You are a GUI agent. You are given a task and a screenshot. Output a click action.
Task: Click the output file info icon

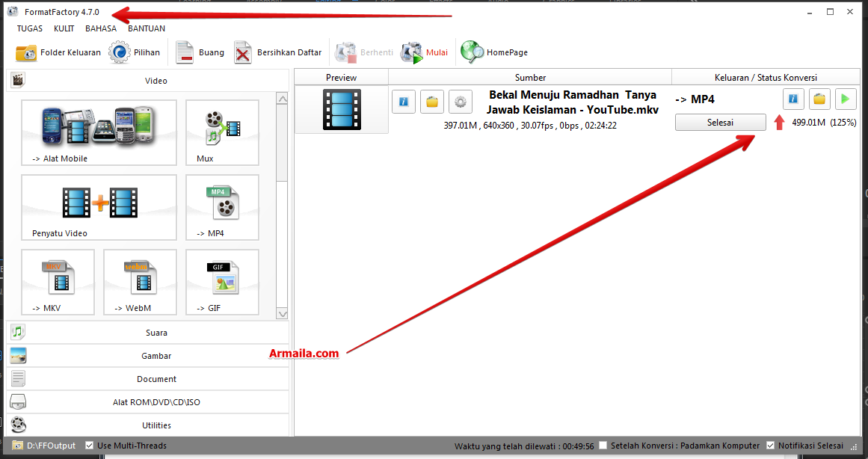[x=793, y=99]
